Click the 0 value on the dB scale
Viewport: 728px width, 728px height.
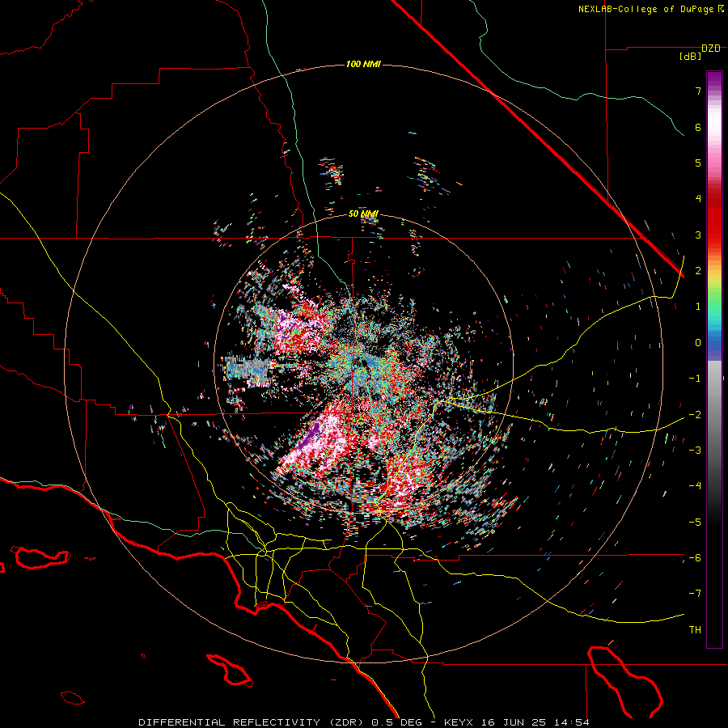[698, 343]
